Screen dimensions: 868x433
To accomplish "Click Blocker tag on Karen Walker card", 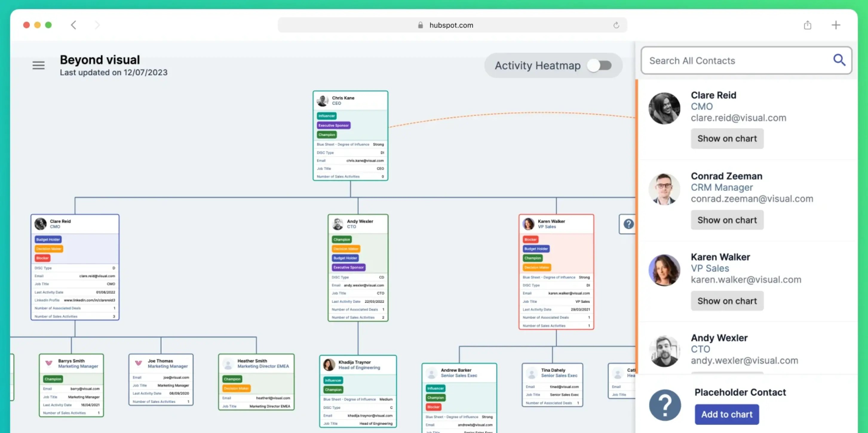I will tap(530, 240).
